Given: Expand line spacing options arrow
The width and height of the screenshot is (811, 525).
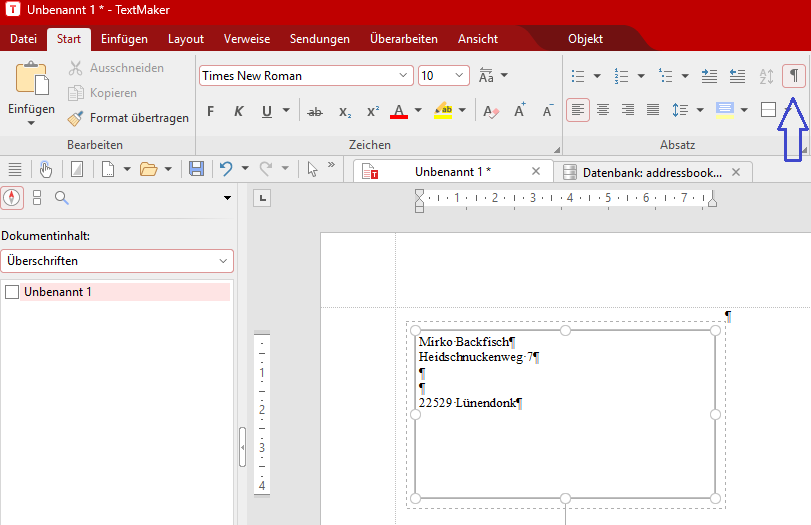Looking at the screenshot, I should (700, 110).
